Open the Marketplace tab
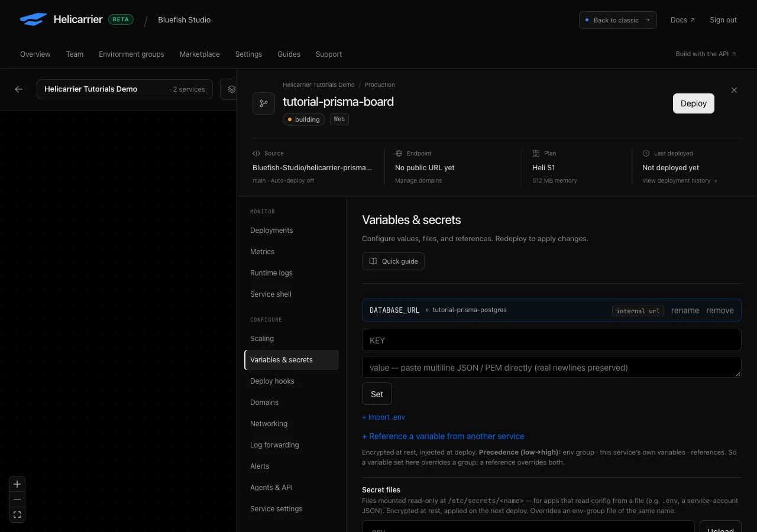The image size is (757, 532). coord(200,54)
